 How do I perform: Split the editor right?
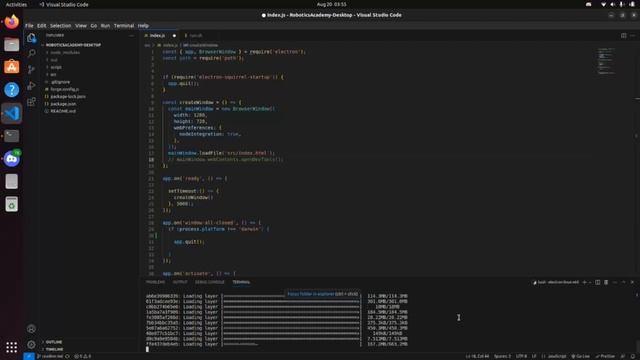624,36
